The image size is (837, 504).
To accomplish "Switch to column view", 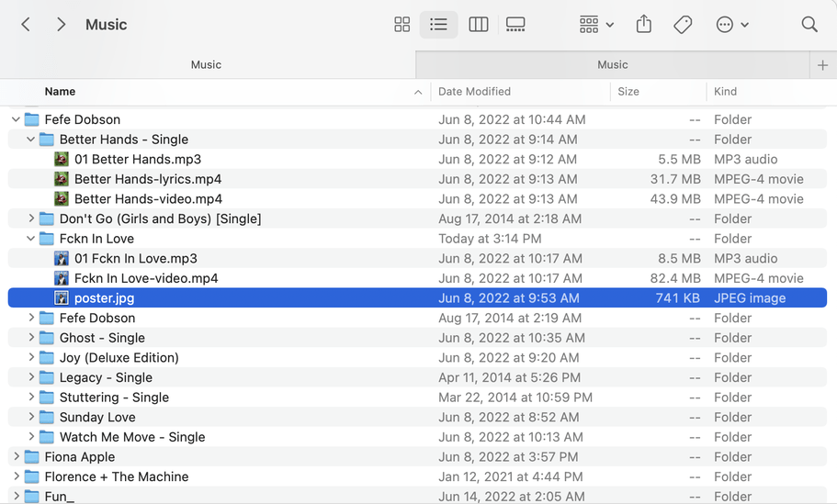I will [x=479, y=25].
